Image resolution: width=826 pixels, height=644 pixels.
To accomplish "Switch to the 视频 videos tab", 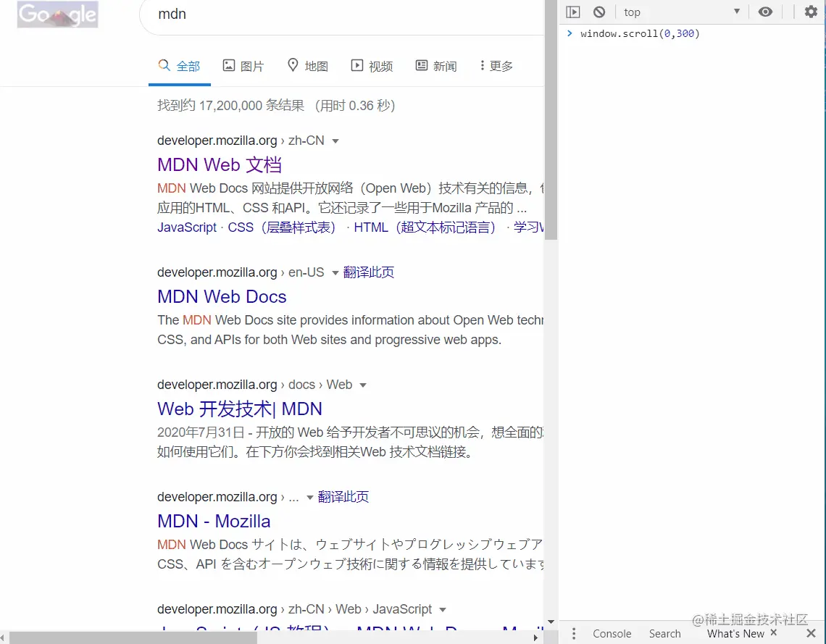I will 372,66.
